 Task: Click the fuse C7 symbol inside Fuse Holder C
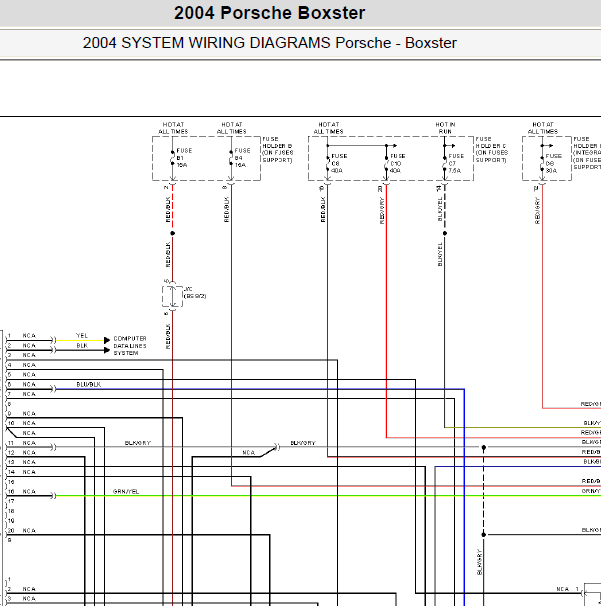click(x=445, y=163)
